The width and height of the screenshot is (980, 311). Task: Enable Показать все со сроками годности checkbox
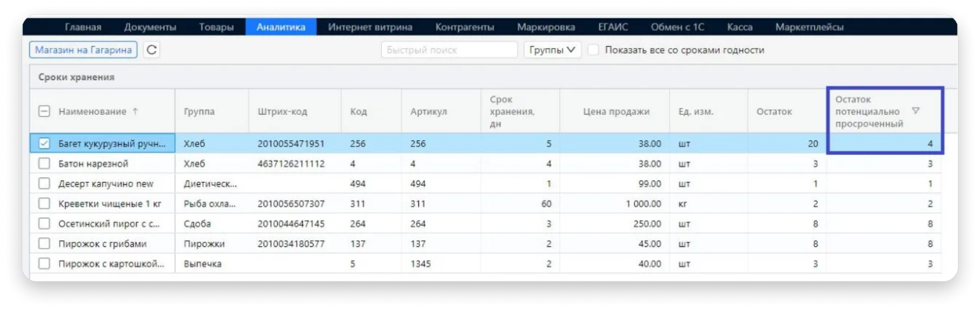click(x=593, y=50)
